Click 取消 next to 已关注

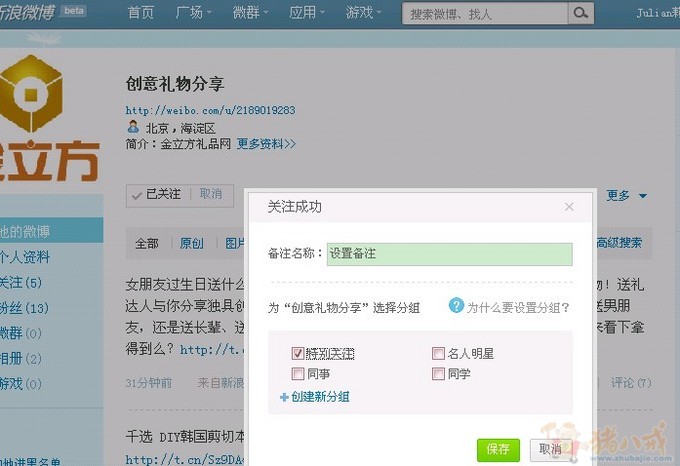coord(211,194)
